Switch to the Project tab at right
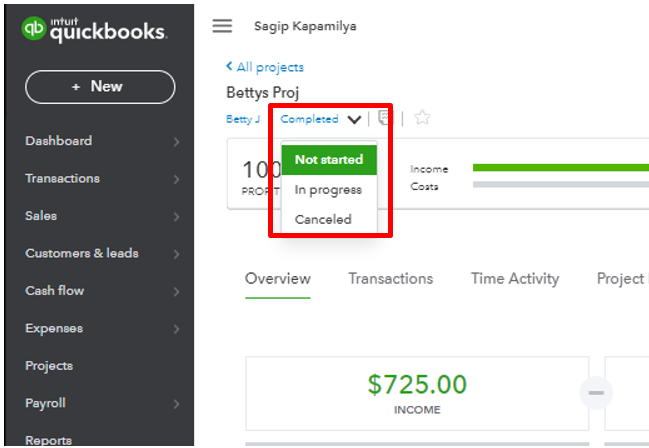Screen dimensions: 649x448 (x=622, y=279)
